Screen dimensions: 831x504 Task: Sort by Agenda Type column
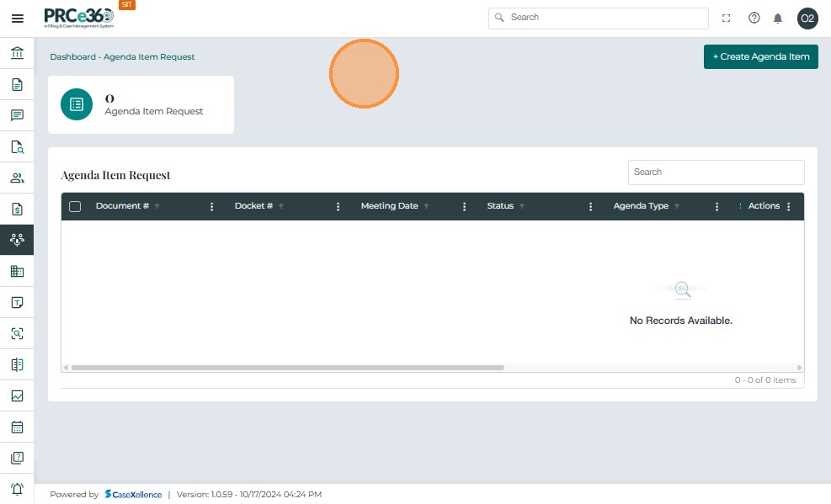pos(641,206)
